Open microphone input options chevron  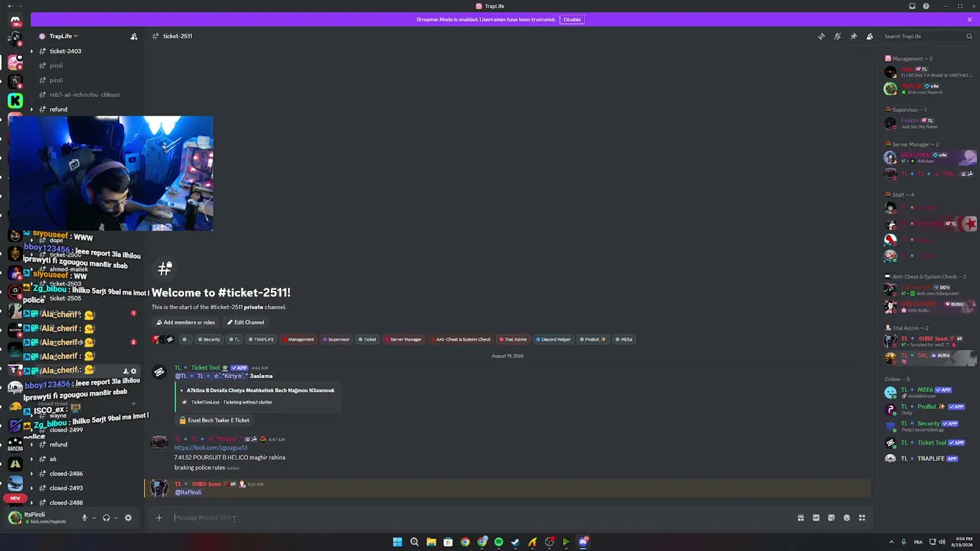[x=94, y=518]
